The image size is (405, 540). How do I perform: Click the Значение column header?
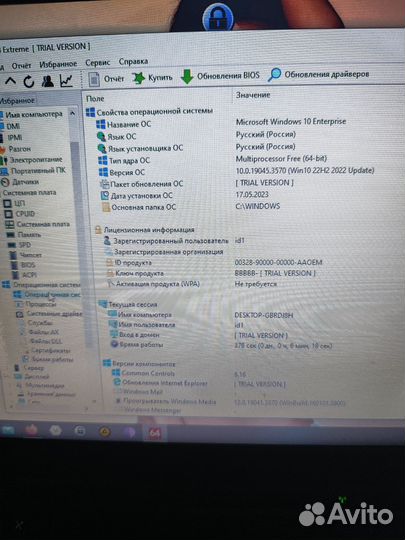click(x=253, y=95)
